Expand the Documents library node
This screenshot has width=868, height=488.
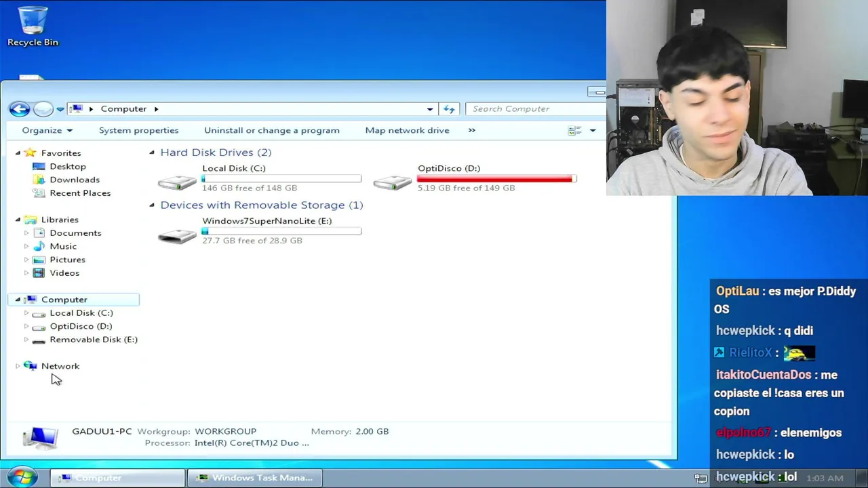(26, 233)
